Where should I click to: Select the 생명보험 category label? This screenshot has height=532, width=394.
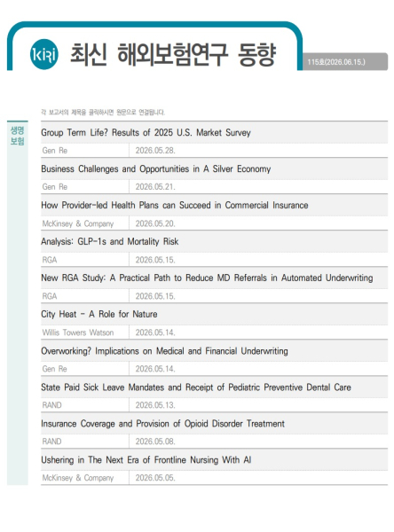coord(17,136)
